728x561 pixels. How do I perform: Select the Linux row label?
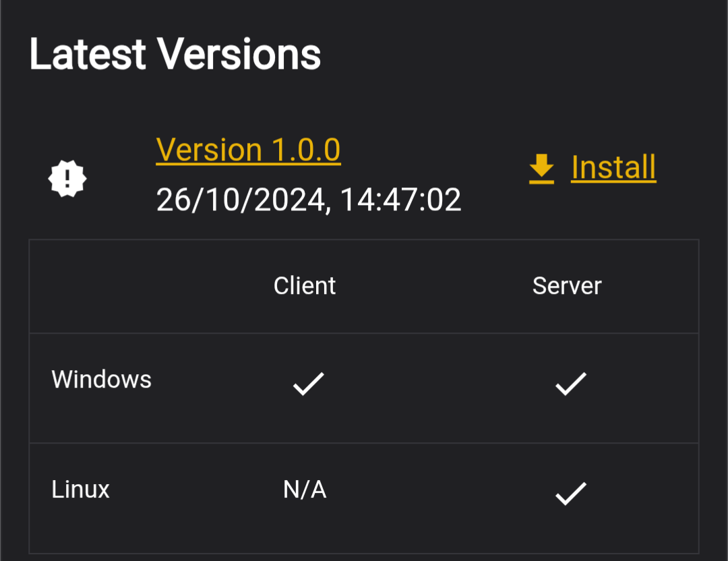[80, 490]
